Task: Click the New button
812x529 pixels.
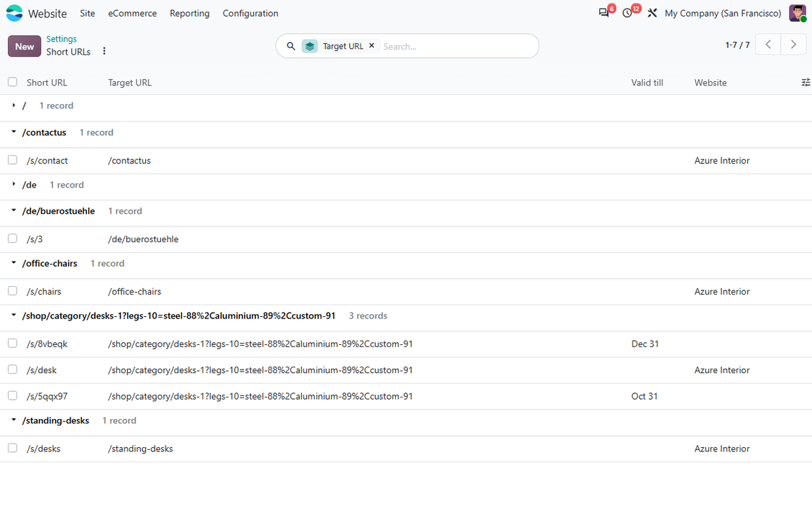Action: [x=24, y=46]
